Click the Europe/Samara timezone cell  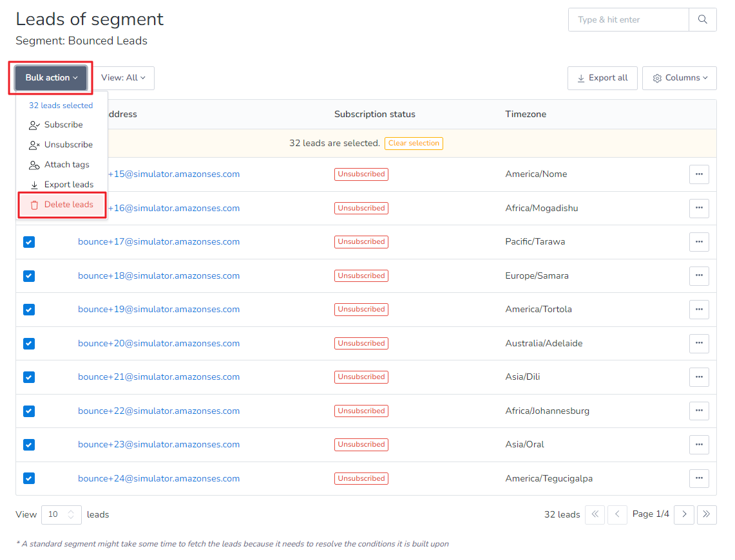pyautogui.click(x=537, y=275)
